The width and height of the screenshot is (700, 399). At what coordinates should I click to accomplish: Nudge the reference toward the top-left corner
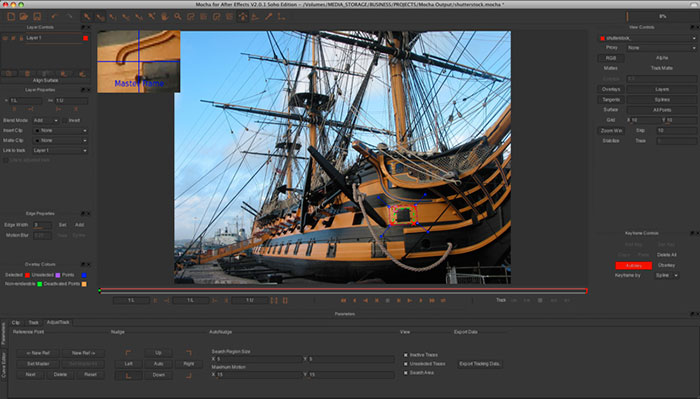click(128, 353)
